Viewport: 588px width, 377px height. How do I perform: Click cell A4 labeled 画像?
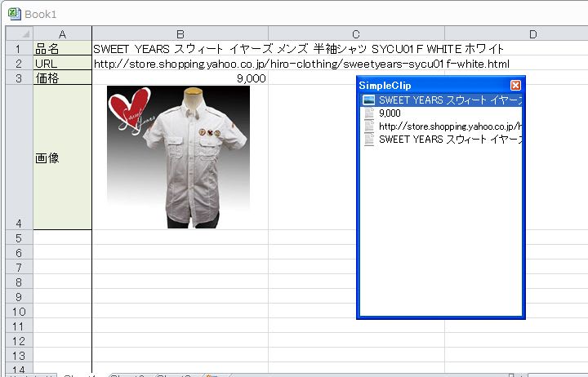point(62,157)
